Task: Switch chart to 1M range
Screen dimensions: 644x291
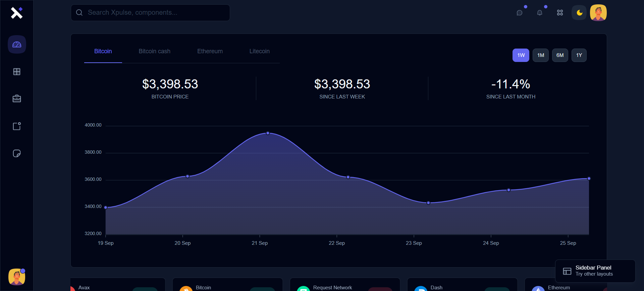Action: pyautogui.click(x=540, y=55)
